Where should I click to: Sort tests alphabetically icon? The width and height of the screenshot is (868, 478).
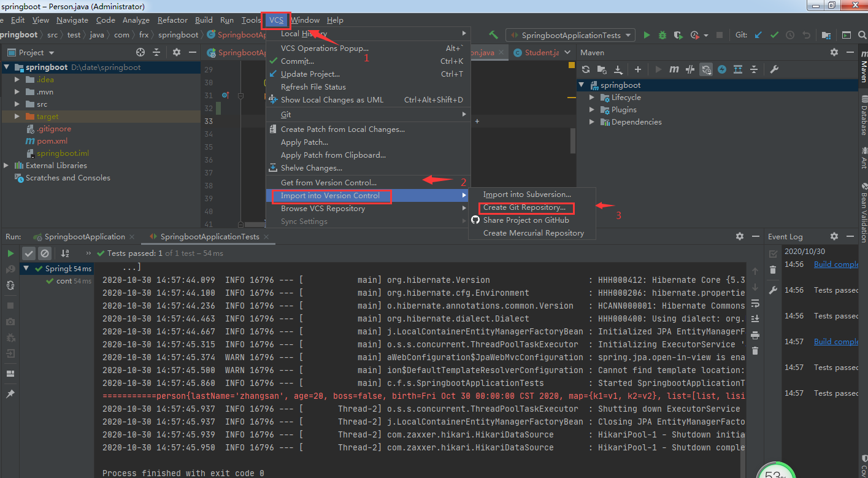(x=65, y=253)
